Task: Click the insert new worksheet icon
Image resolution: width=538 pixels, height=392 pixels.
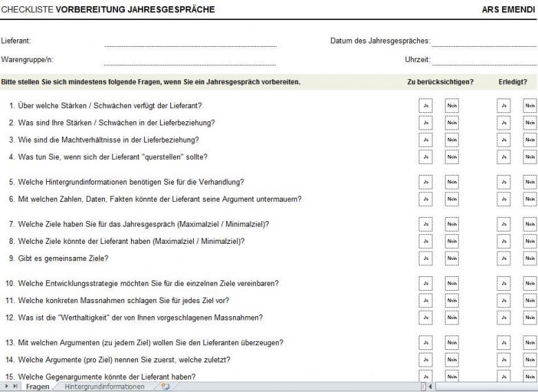Action: 165,387
